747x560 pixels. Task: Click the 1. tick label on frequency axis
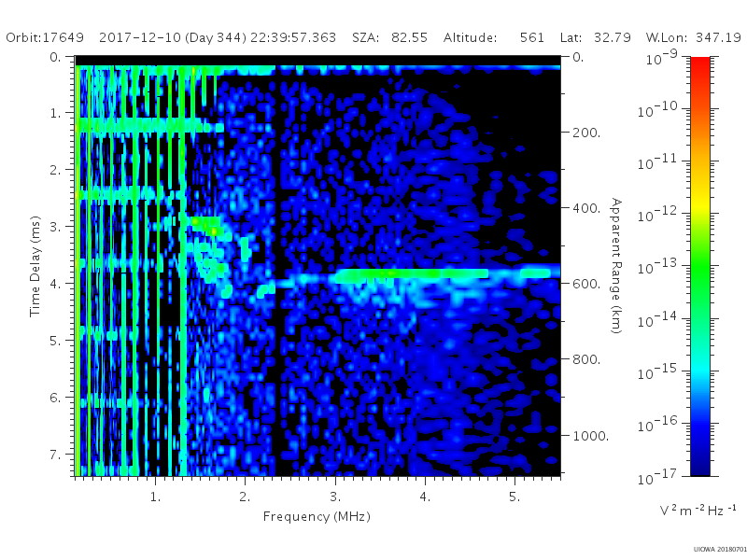point(155,497)
